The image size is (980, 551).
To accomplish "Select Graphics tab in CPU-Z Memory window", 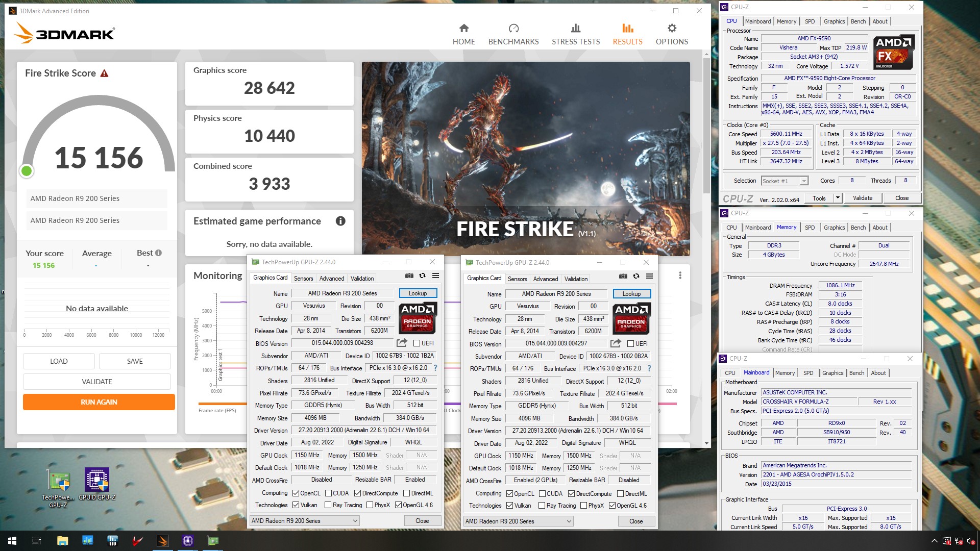I will point(834,228).
